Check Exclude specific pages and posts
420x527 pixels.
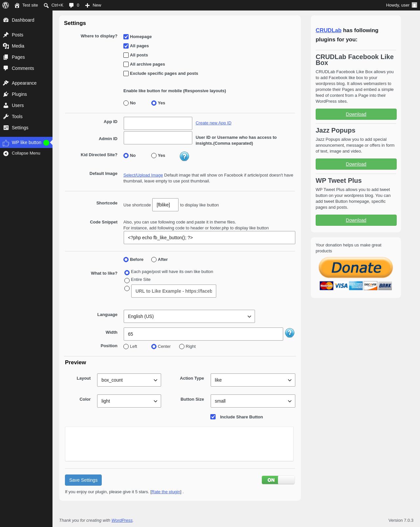click(126, 74)
